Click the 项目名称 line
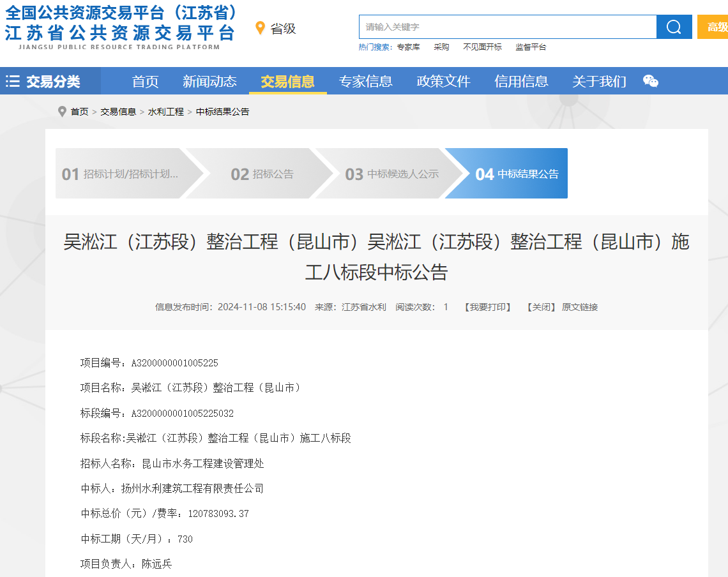The height and width of the screenshot is (577, 728). [x=192, y=387]
